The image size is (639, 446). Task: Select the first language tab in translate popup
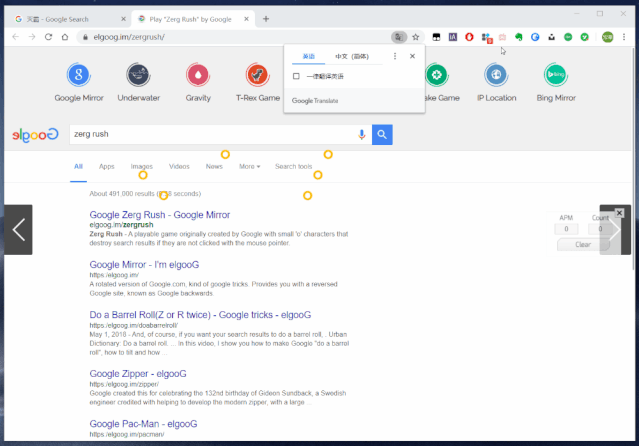point(308,56)
